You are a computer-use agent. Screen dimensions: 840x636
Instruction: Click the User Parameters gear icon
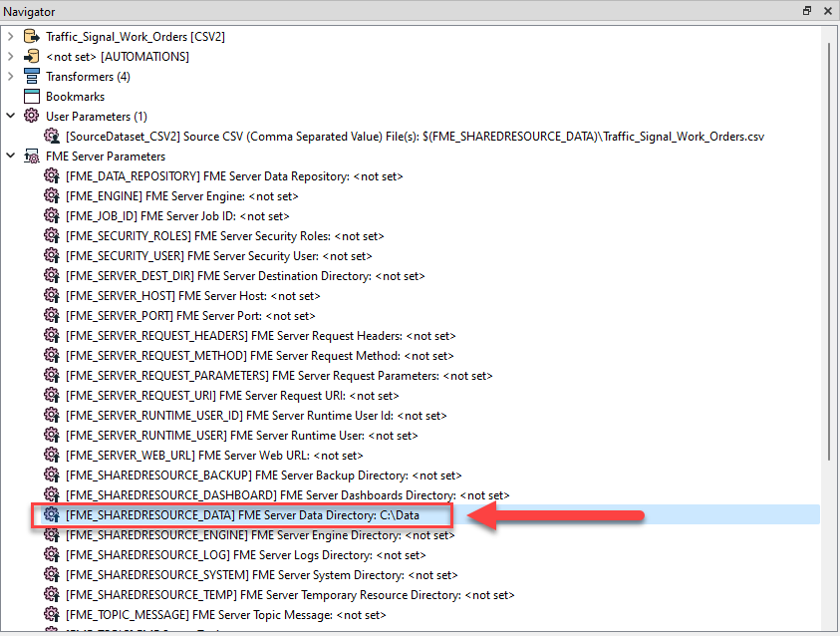point(32,116)
